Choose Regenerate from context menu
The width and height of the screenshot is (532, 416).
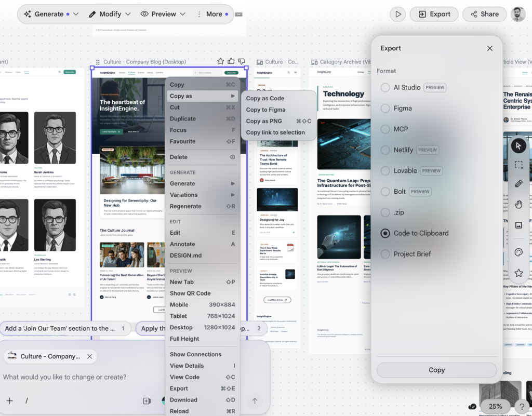pyautogui.click(x=202, y=206)
